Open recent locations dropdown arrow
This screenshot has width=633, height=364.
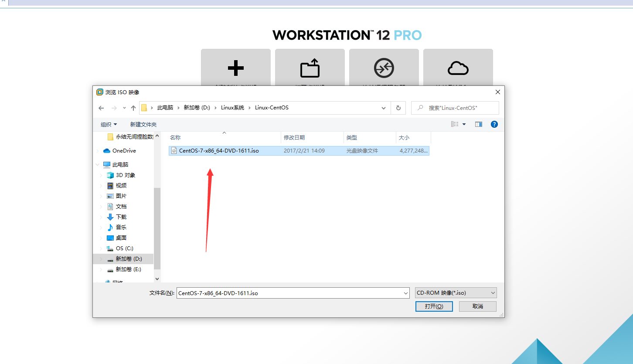[124, 108]
